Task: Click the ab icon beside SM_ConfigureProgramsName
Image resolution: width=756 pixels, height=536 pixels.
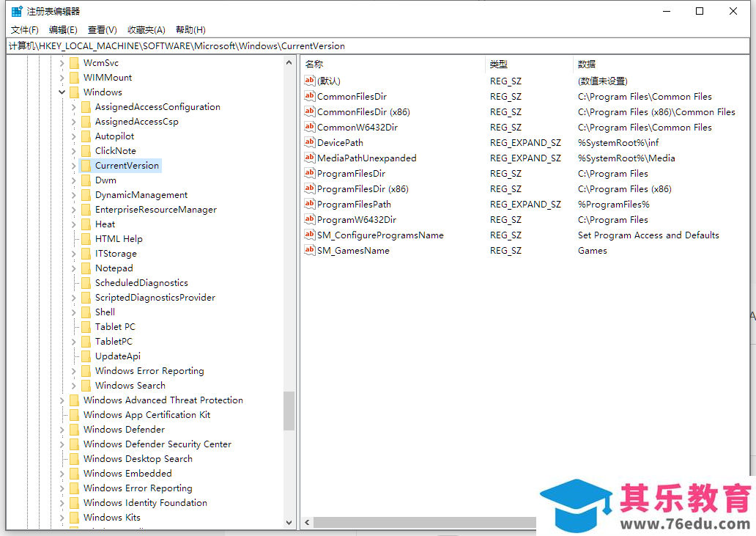Action: click(310, 235)
